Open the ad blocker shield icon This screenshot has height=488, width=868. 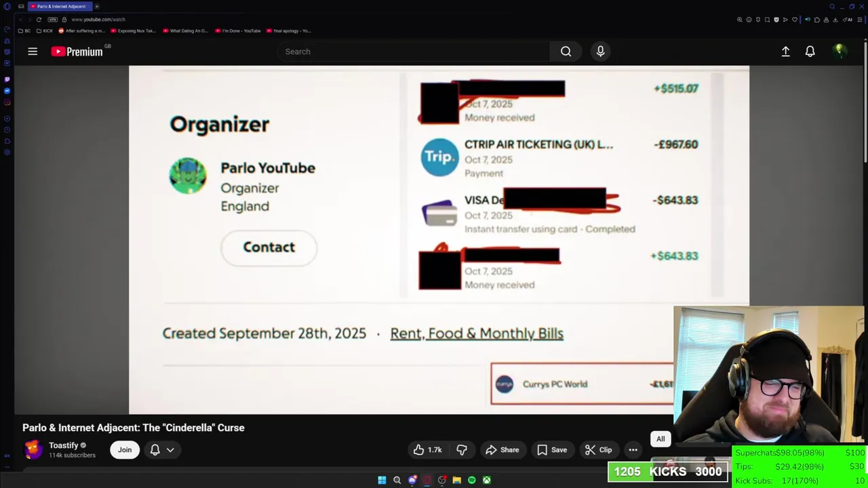tap(776, 20)
